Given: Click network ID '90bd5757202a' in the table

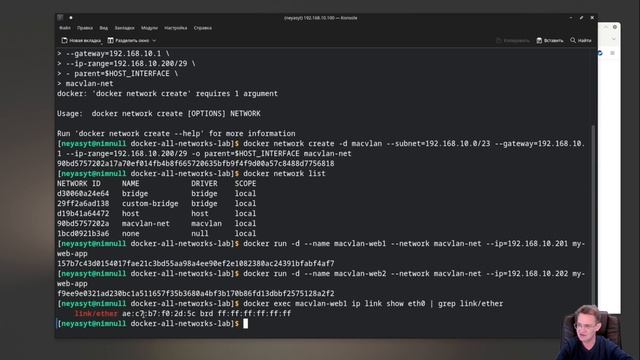Looking at the screenshot, I should 83,224.
